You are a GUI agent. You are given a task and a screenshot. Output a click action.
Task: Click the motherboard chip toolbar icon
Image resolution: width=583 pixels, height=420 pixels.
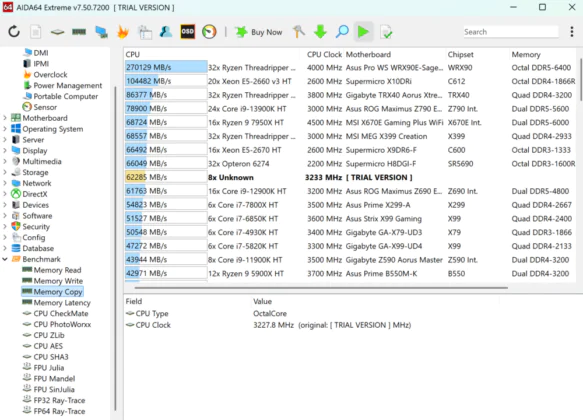57,32
